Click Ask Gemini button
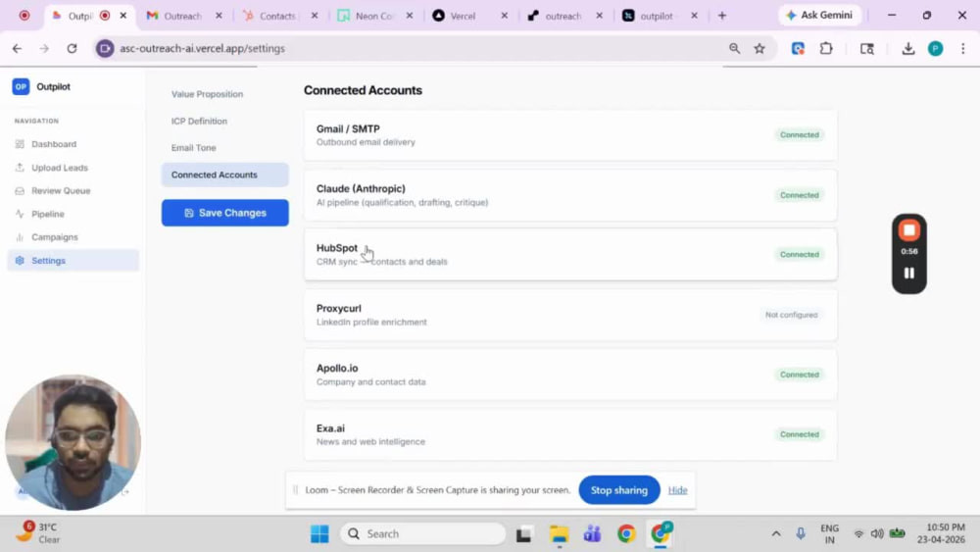Image resolution: width=980 pixels, height=552 pixels. [818, 15]
